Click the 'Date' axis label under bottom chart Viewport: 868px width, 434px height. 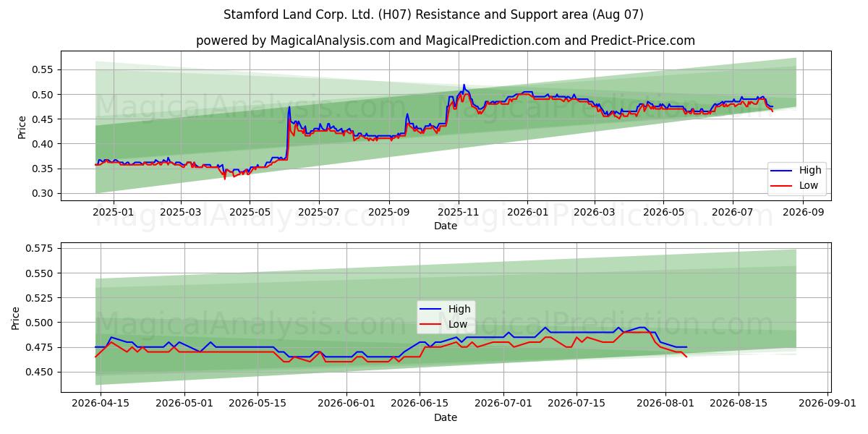446,418
